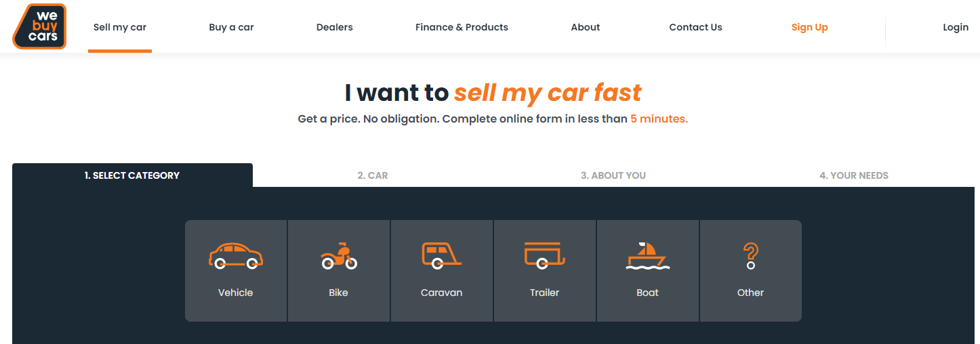Image resolution: width=980 pixels, height=344 pixels.
Task: Select the Other question mark icon
Action: (x=750, y=256)
